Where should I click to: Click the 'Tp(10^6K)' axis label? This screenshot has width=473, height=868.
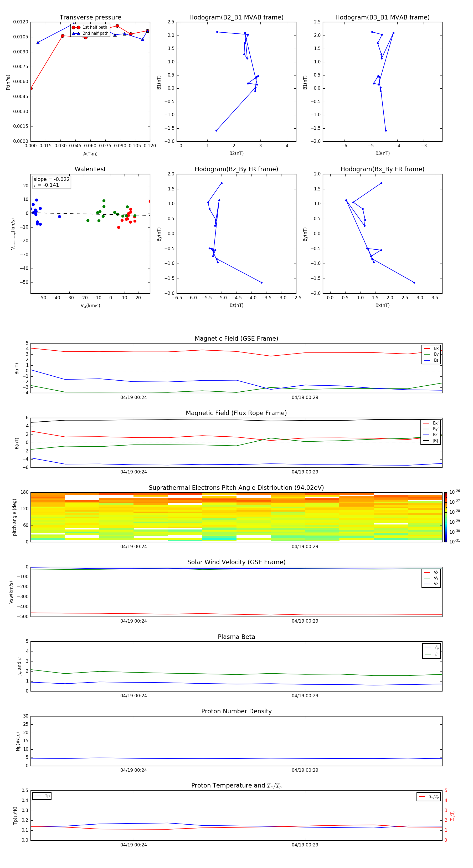click(x=15, y=815)
